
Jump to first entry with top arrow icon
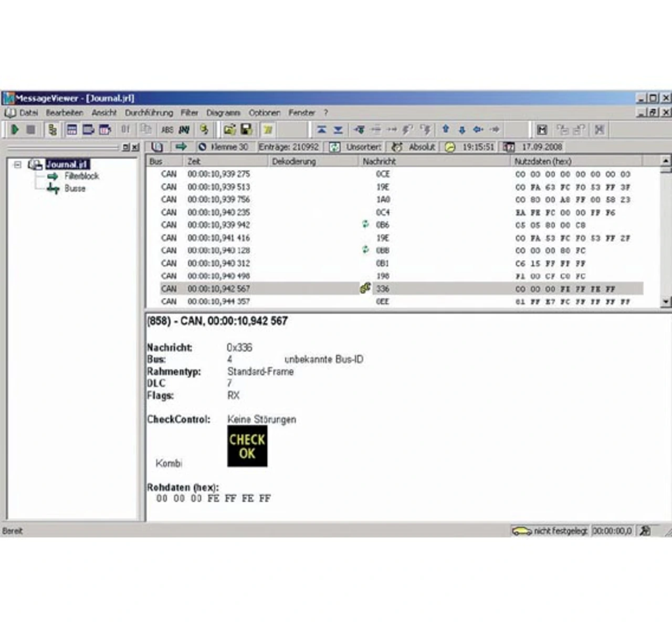click(321, 129)
